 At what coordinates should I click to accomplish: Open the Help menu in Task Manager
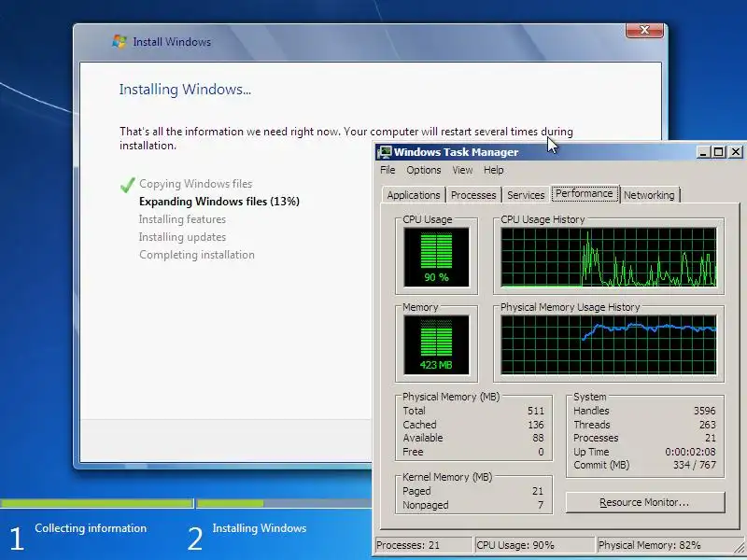click(494, 170)
